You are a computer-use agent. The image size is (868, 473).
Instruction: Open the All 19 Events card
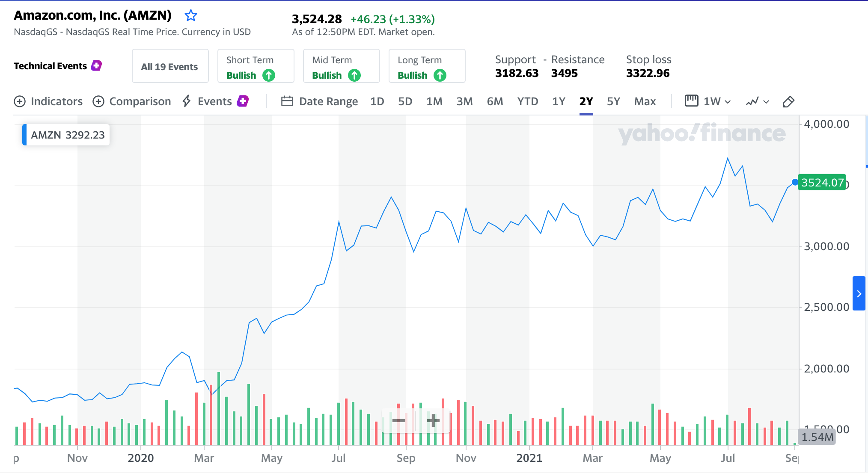click(170, 66)
